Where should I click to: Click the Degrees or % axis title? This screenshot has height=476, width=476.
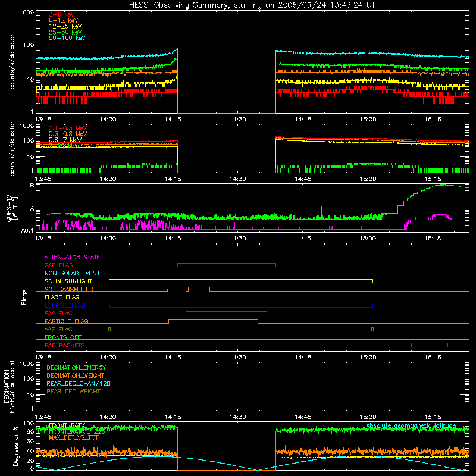(15, 446)
